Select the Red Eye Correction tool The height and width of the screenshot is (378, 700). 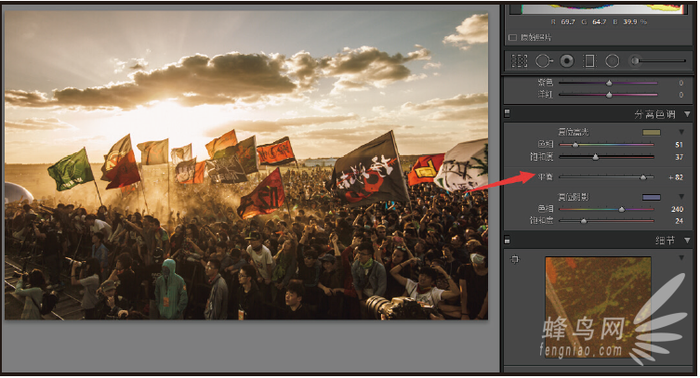(x=567, y=61)
